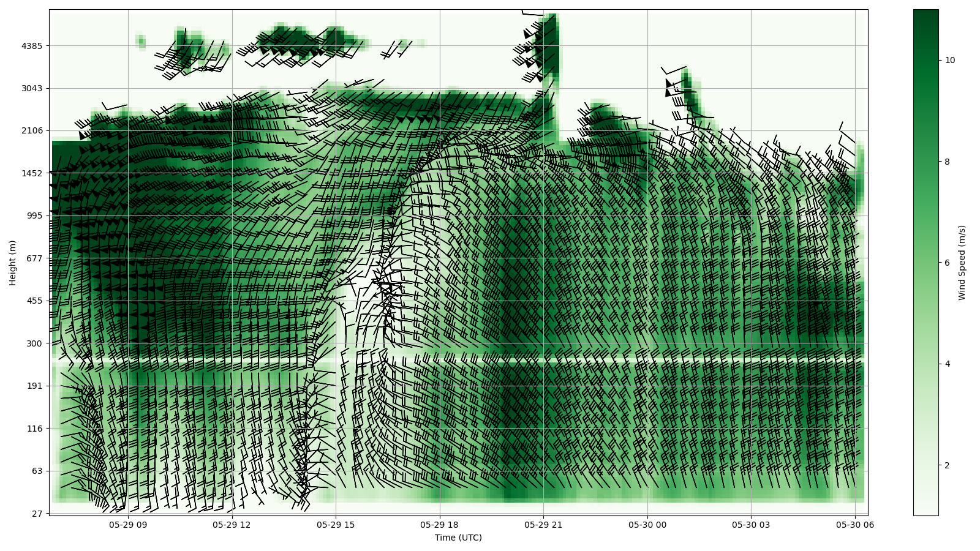
Task: Click the colorbar label for 6 m/s
Action: 947,263
